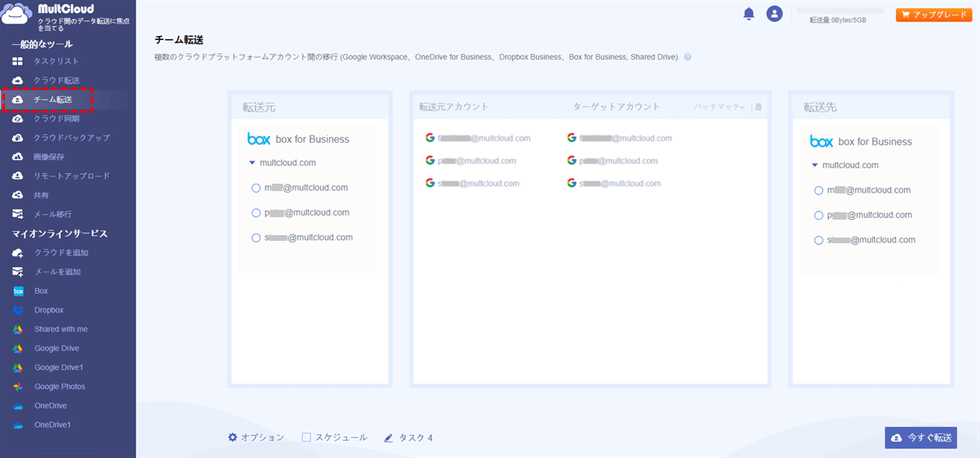Click the box logo in 転送元 panel

point(259,139)
